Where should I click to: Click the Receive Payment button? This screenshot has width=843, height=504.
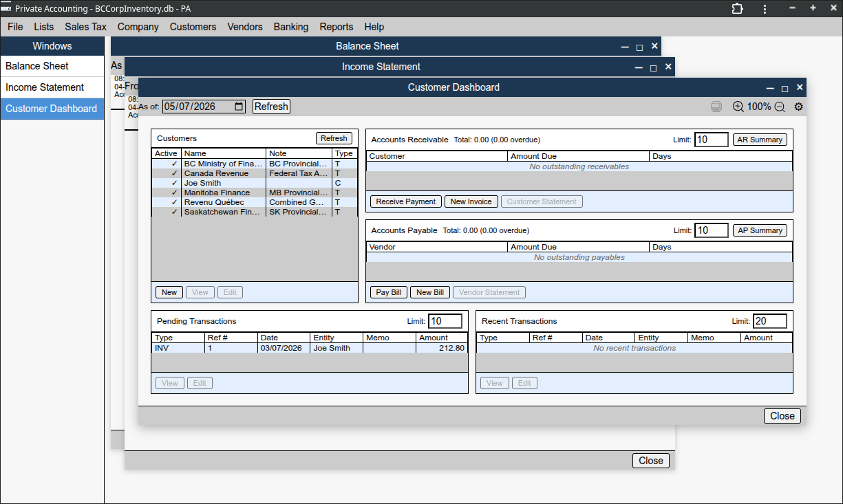tap(406, 201)
